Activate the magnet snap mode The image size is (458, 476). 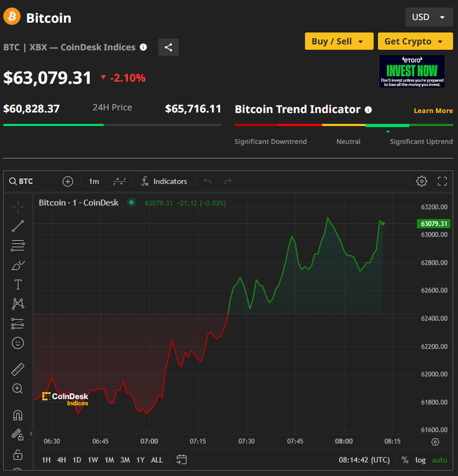point(18,415)
